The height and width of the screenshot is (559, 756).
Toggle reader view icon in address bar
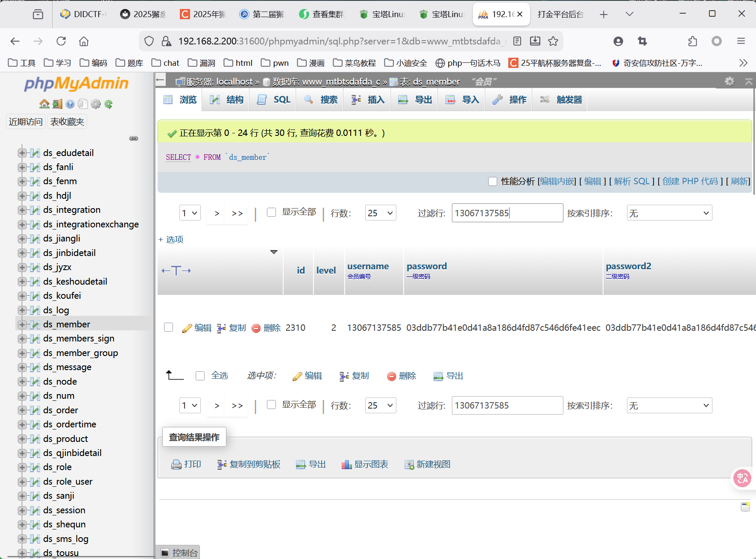(x=517, y=41)
